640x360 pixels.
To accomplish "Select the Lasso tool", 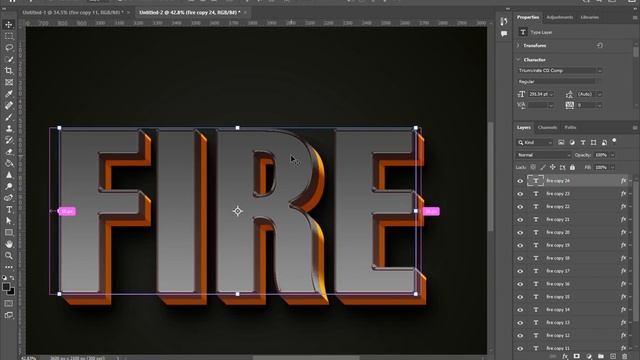I will point(9,48).
